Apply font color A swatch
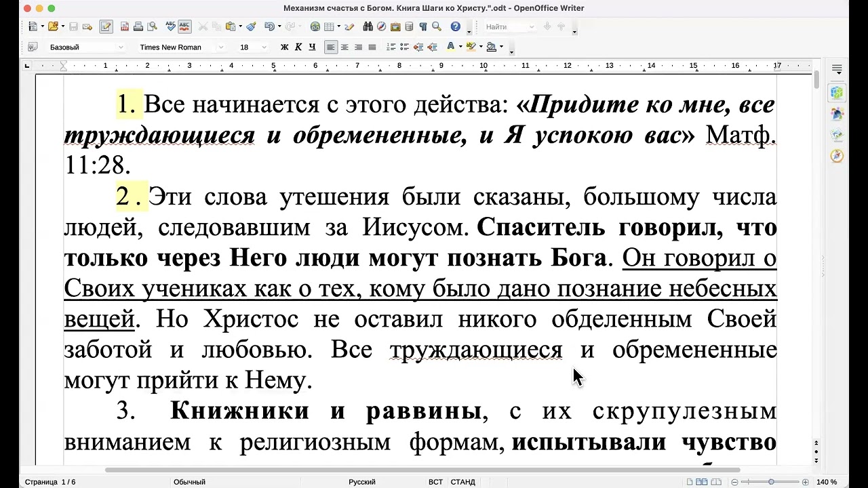Image resolution: width=868 pixels, height=488 pixels. coord(451,47)
